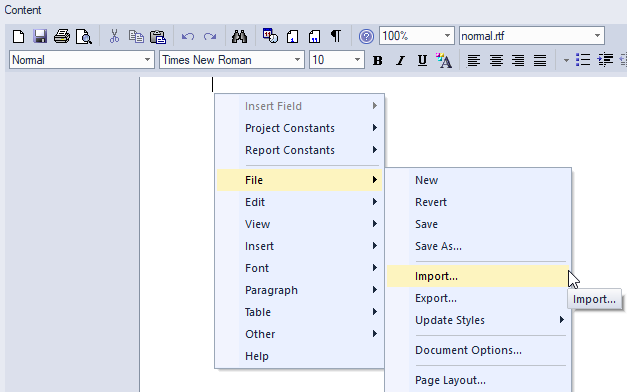Toggle italic formatting

pyautogui.click(x=400, y=60)
